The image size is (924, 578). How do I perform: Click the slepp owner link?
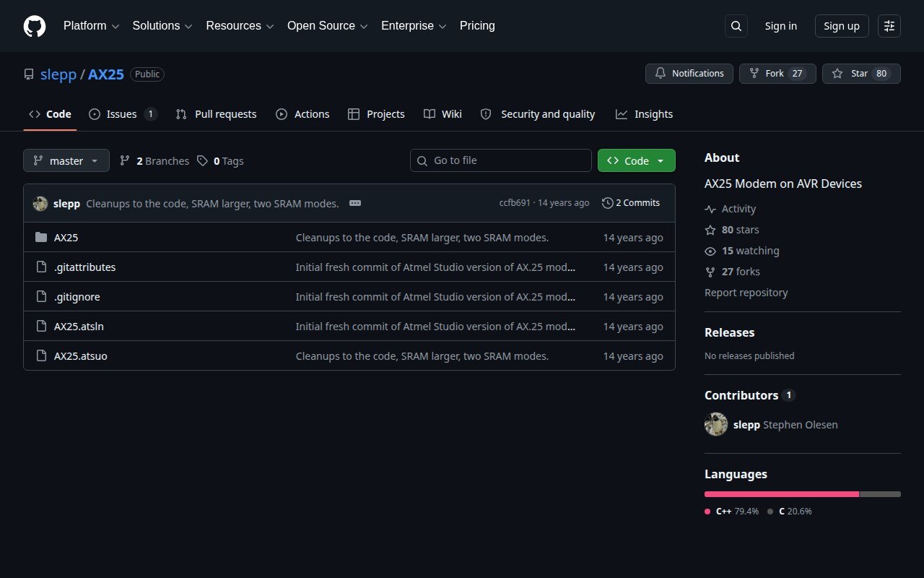point(58,74)
